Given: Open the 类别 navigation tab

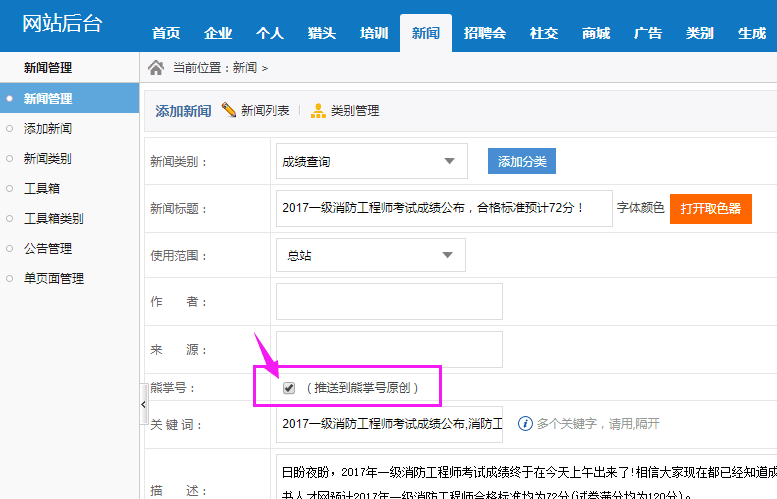Looking at the screenshot, I should click(700, 33).
